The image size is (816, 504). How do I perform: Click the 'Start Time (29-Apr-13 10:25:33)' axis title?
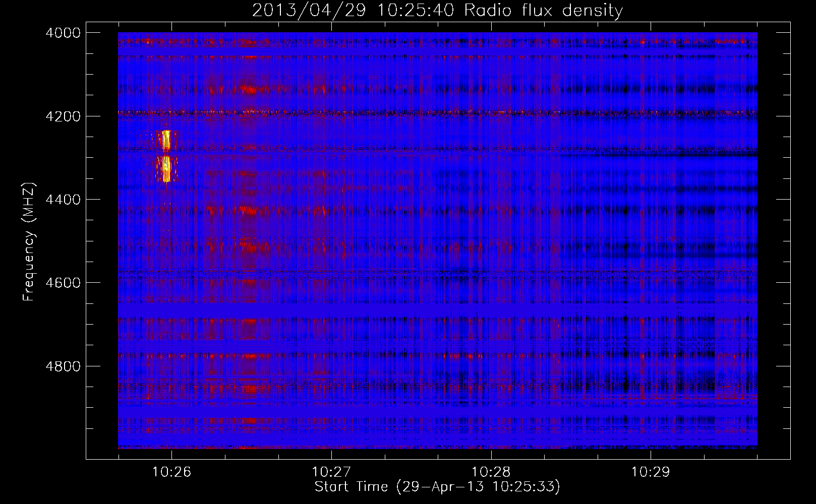tap(437, 487)
